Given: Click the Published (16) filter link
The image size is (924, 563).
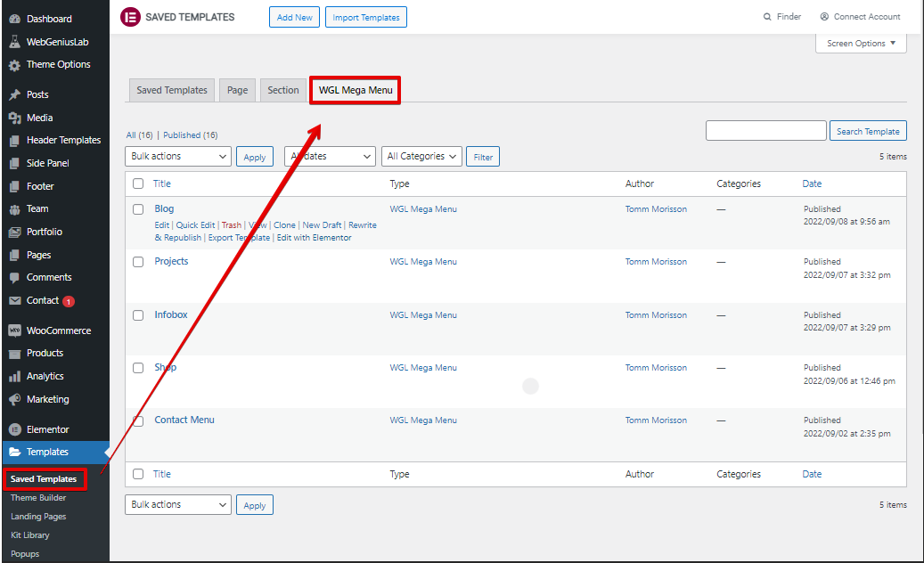Looking at the screenshot, I should coord(191,135).
